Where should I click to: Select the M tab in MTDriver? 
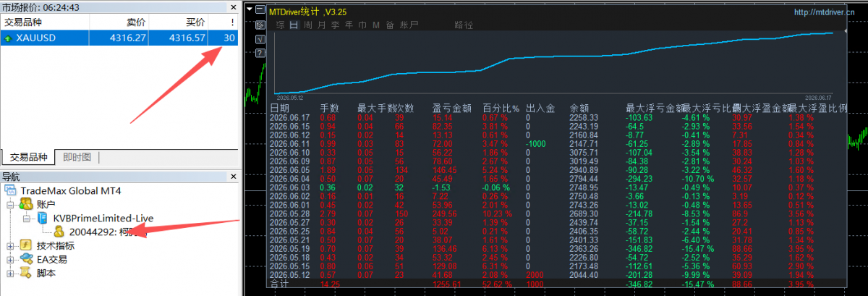pyautogui.click(x=376, y=25)
